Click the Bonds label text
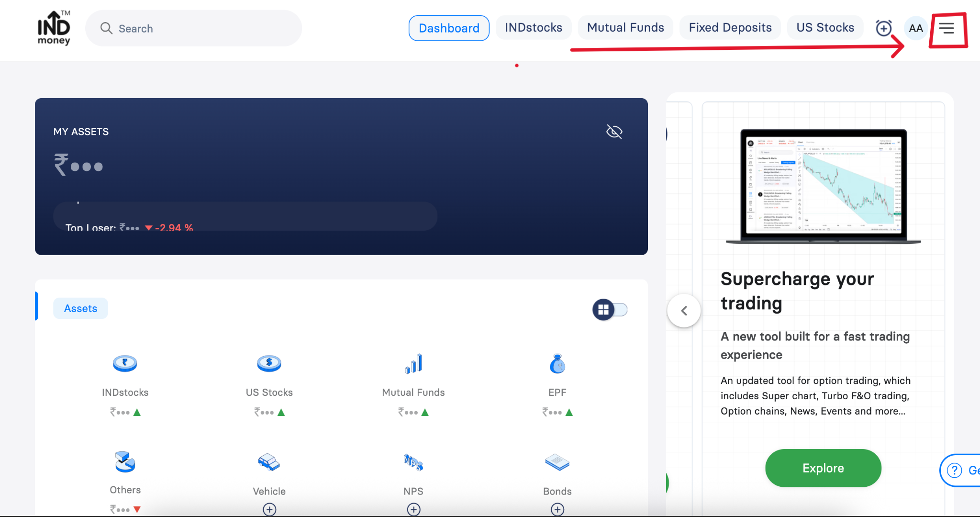This screenshot has width=980, height=517. point(557,491)
